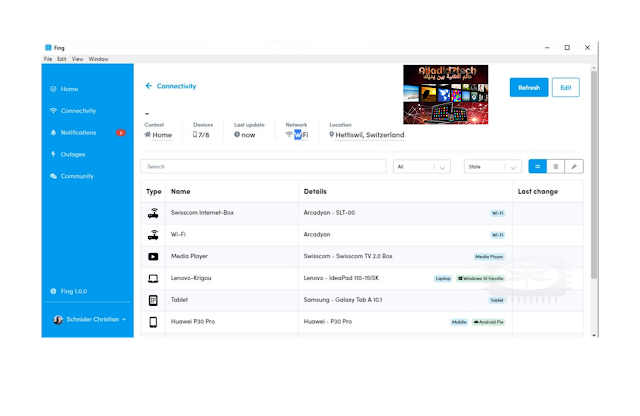Click the Edit button
This screenshot has height=416, width=640.
pyautogui.click(x=565, y=87)
